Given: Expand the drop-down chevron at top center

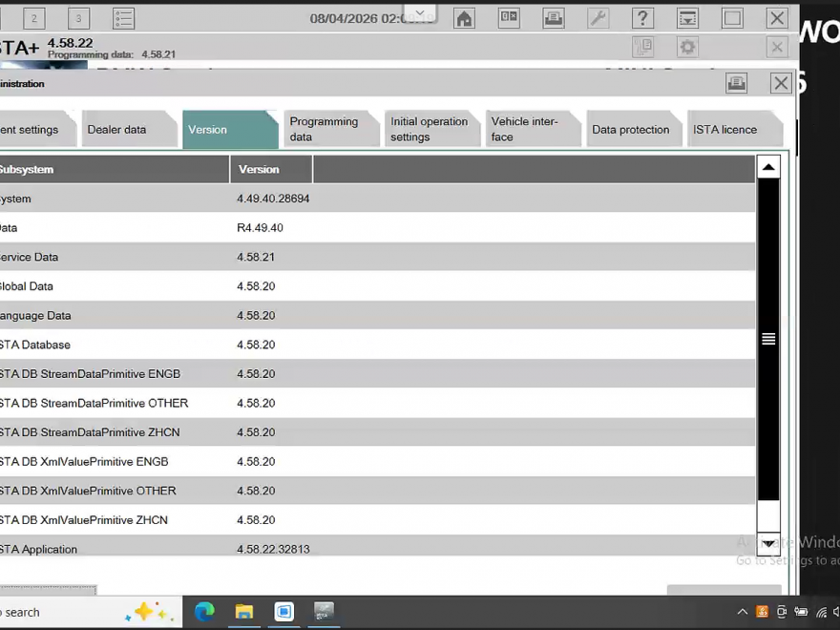Looking at the screenshot, I should [x=418, y=14].
